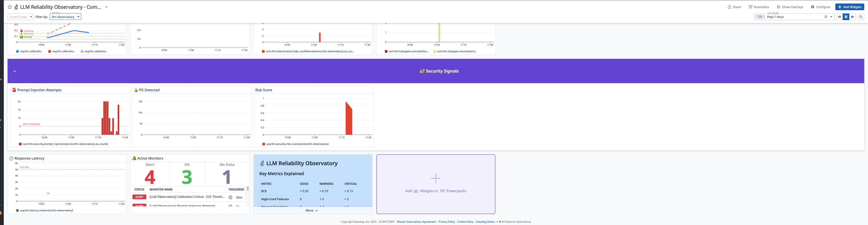Click the Configure gear icon

click(x=812, y=7)
